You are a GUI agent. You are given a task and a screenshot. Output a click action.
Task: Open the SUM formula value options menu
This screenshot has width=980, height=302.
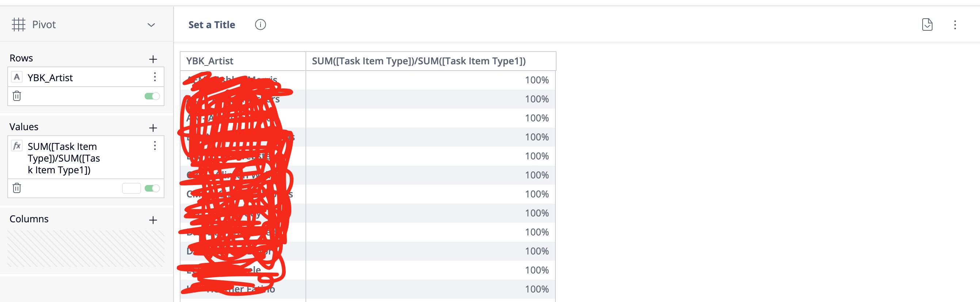pyautogui.click(x=155, y=146)
